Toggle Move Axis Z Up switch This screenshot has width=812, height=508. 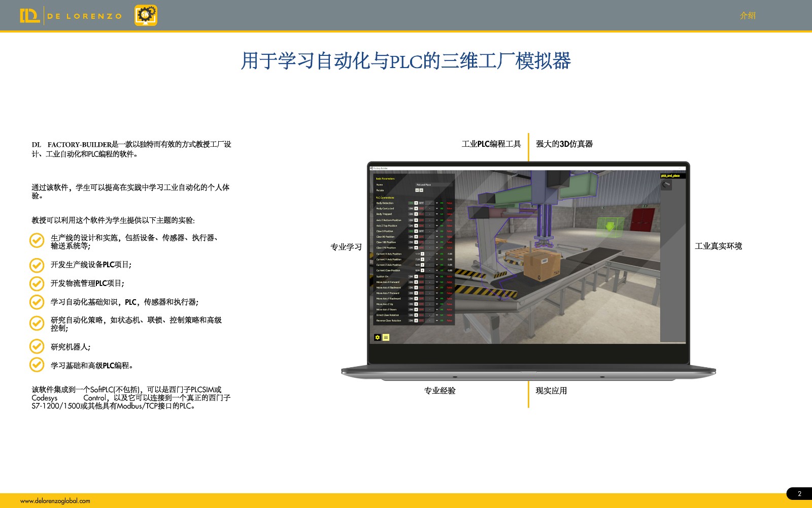tap(416, 304)
